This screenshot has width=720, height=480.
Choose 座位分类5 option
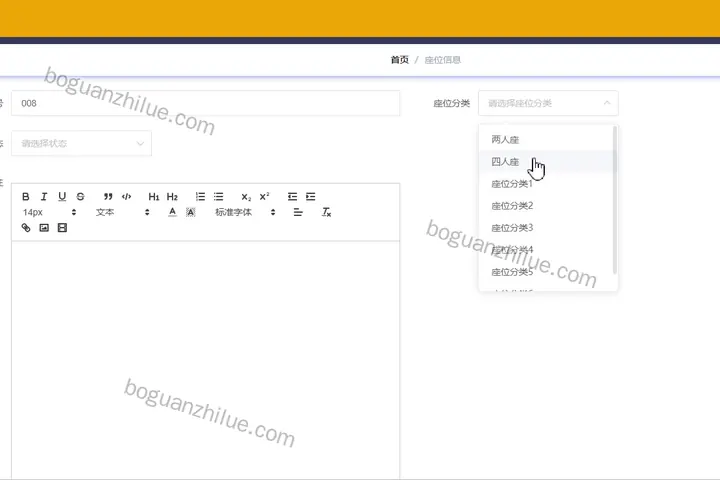546,271
